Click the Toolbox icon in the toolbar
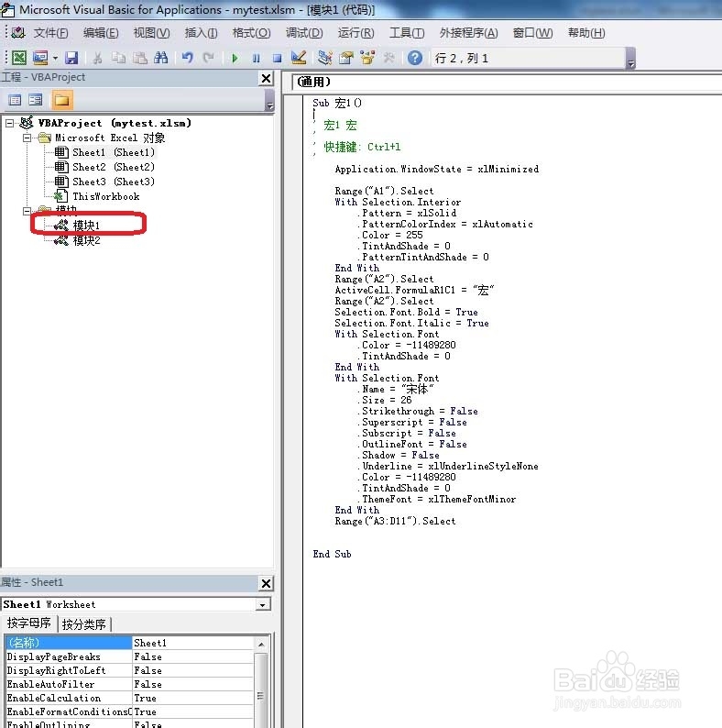 coord(388,58)
